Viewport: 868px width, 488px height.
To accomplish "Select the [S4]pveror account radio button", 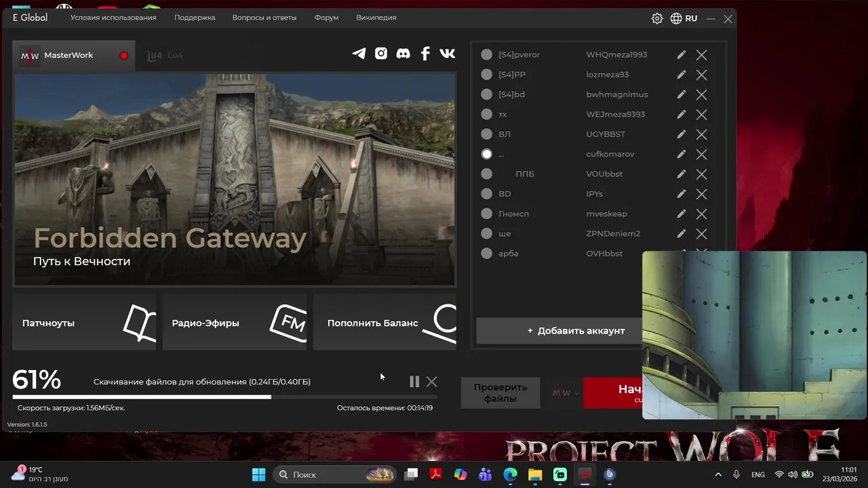I will click(x=487, y=55).
